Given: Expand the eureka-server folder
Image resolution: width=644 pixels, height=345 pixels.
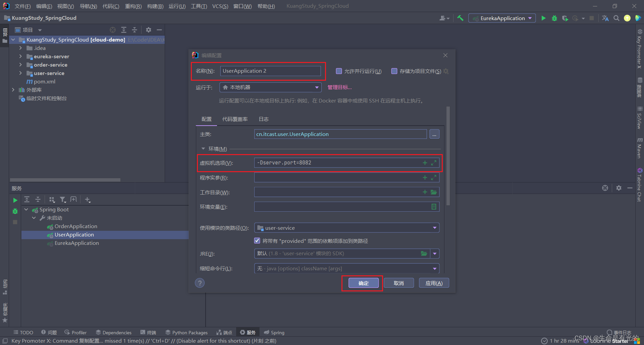Looking at the screenshot, I should pyautogui.click(x=20, y=56).
